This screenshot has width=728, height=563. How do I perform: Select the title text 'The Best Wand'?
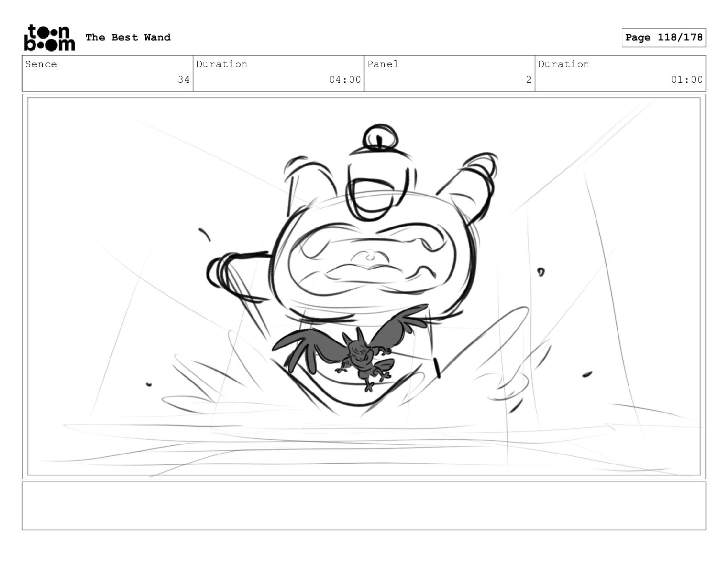pos(128,37)
